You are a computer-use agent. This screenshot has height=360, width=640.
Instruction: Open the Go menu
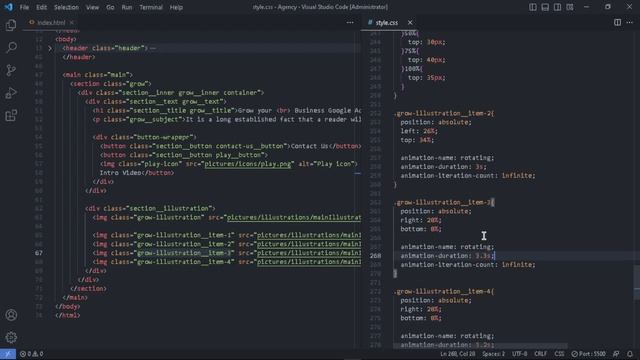pyautogui.click(x=110, y=7)
